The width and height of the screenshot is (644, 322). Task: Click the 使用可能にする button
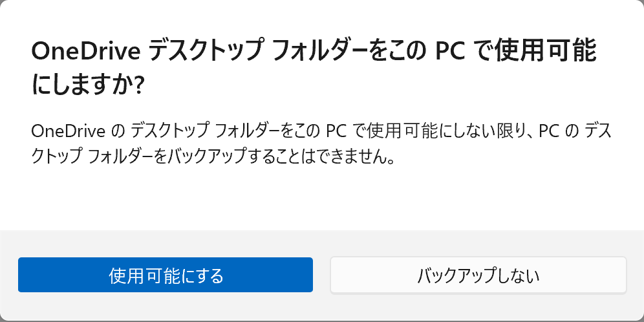(x=166, y=275)
